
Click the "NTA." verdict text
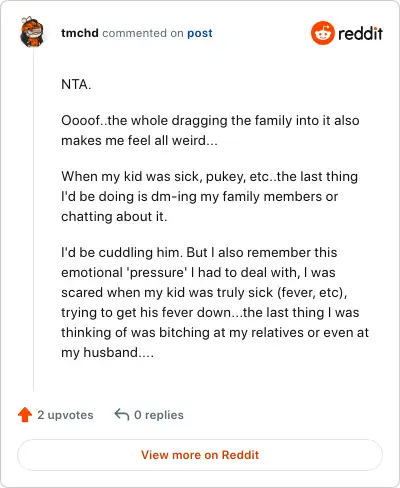coord(76,84)
